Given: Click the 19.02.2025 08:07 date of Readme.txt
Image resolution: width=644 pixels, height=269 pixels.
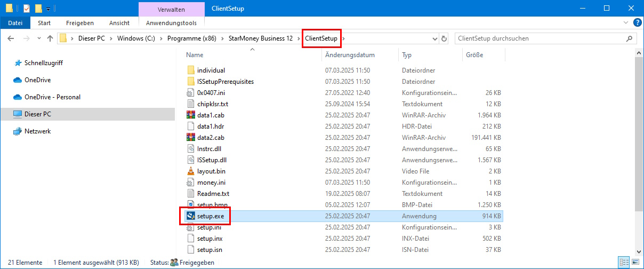Looking at the screenshot, I should click(x=348, y=194).
